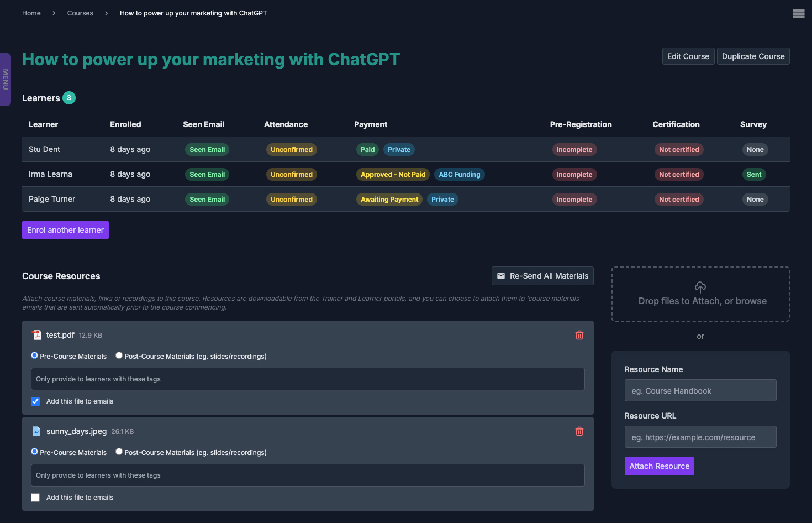Click the test.pdf file icon

[x=36, y=335]
